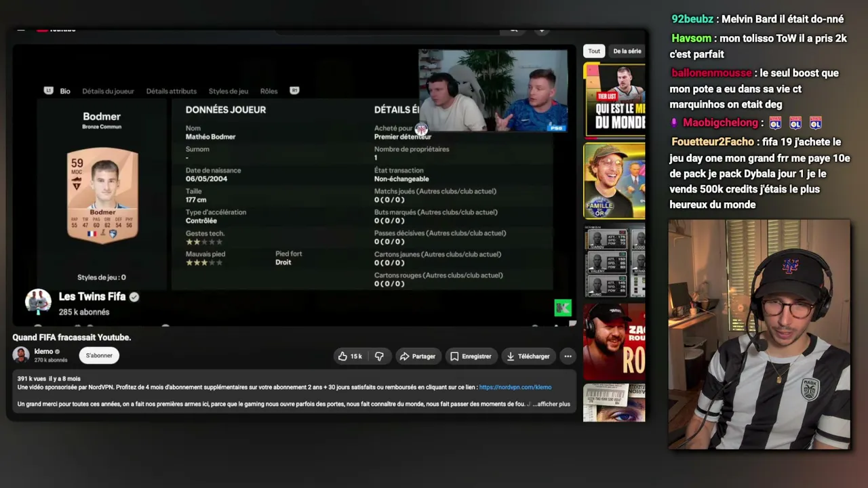Subscribe with the S'abonner button
The height and width of the screenshot is (488, 868).
(99, 355)
